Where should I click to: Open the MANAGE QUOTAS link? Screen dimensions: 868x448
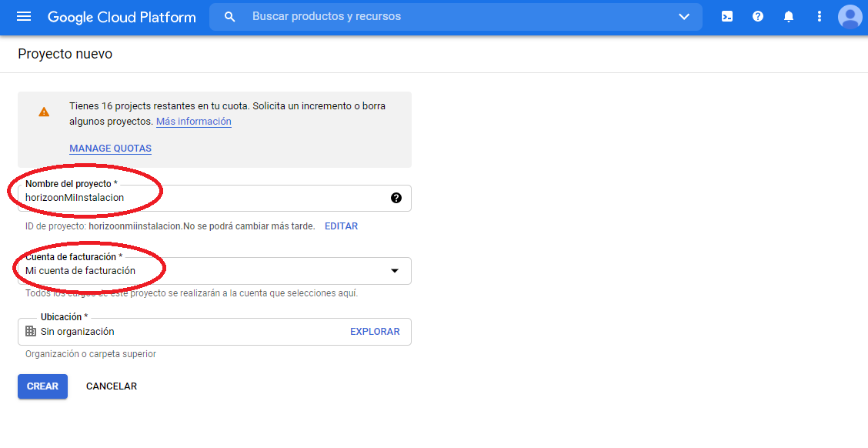(110, 149)
